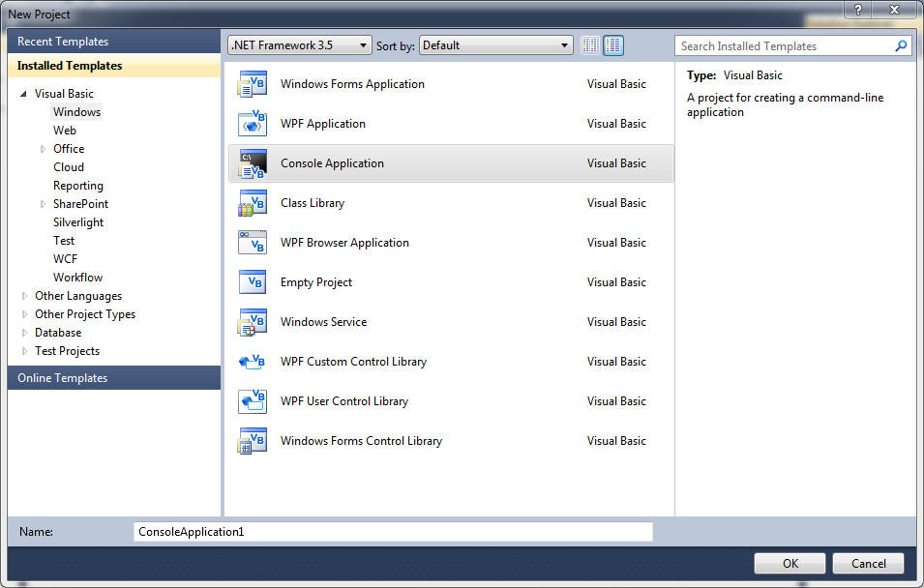Click the 'Windows Service' template name
The width and height of the screenshot is (924, 588).
point(323,322)
